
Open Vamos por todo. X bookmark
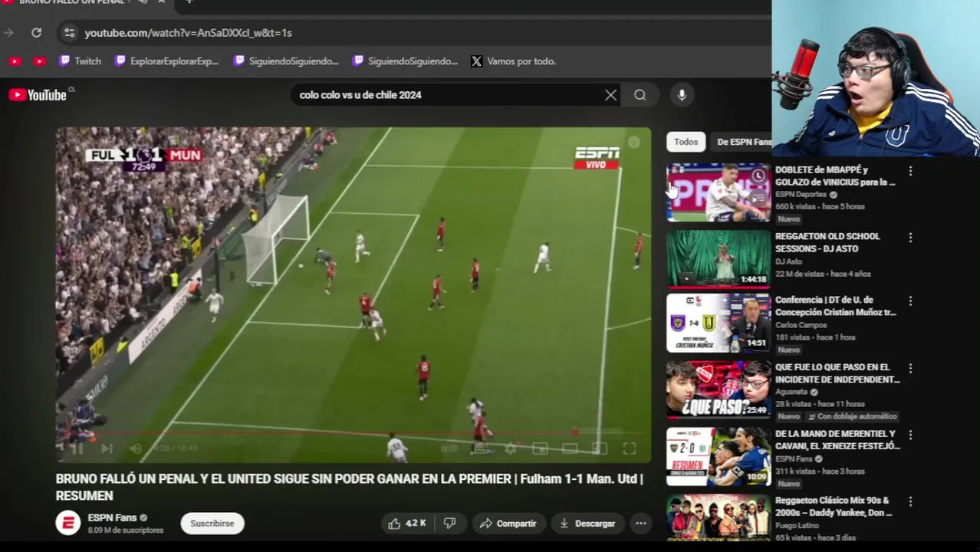[513, 61]
